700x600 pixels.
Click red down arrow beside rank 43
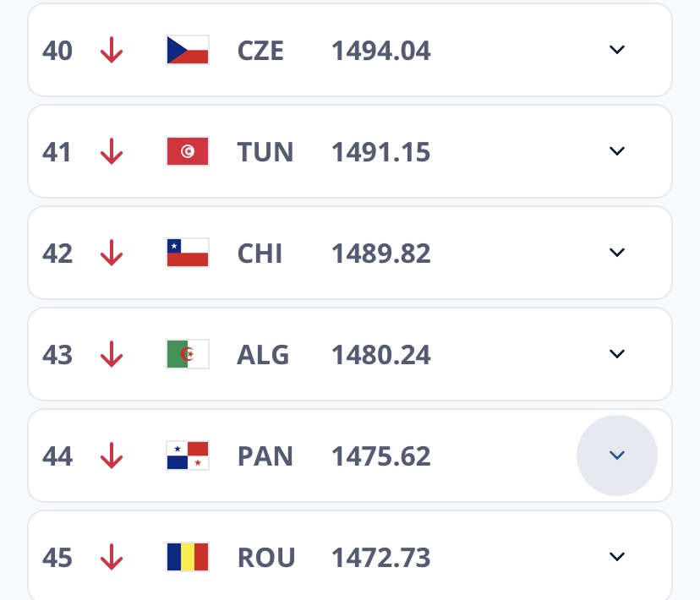[x=112, y=355]
